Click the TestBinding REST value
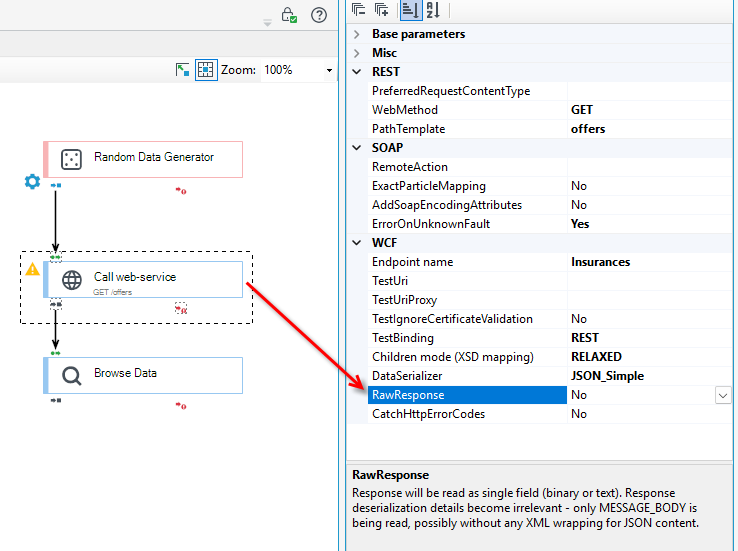This screenshot has width=738, height=551. (585, 338)
